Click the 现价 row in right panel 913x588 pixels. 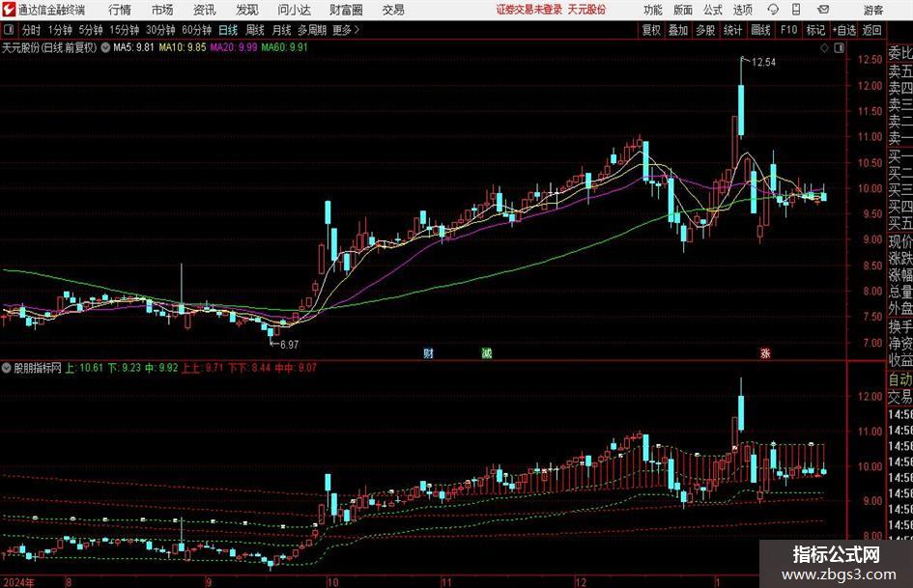900,241
